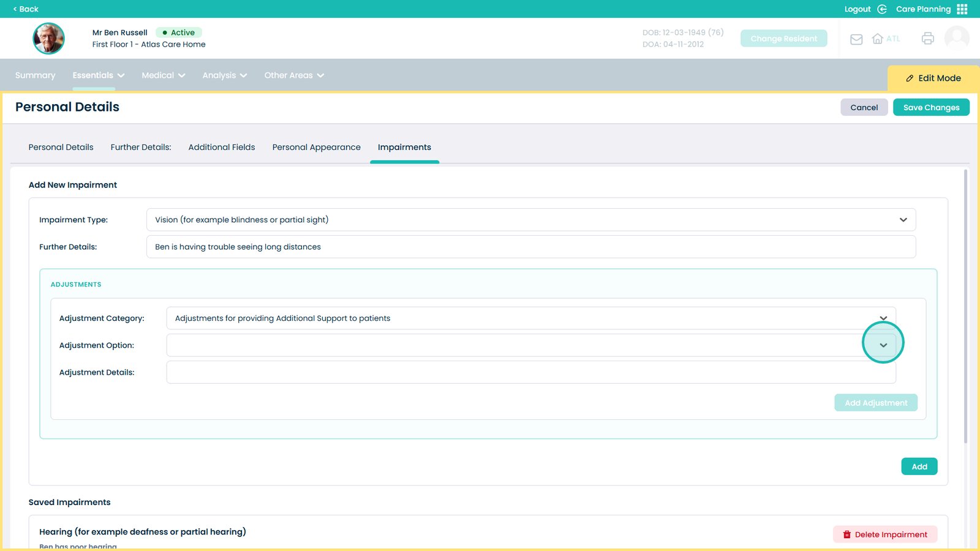The height and width of the screenshot is (551, 980).
Task: Click the printer icon
Action: tap(927, 39)
